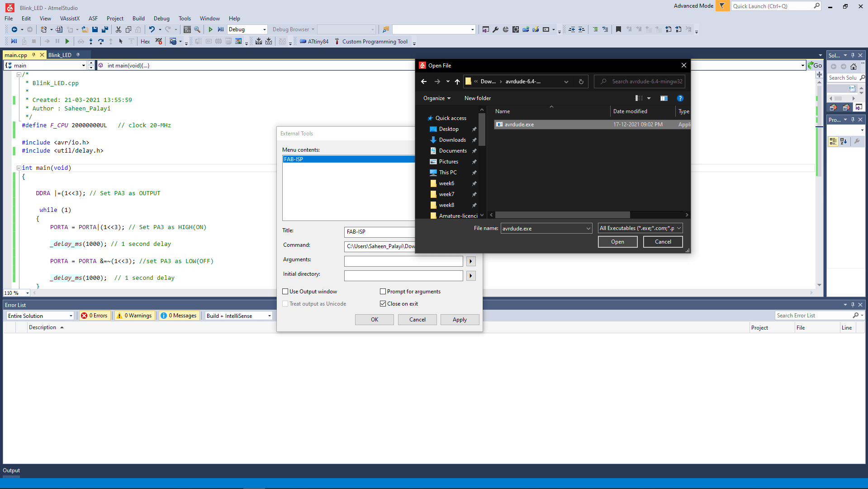Open the ASF menu

tap(93, 19)
